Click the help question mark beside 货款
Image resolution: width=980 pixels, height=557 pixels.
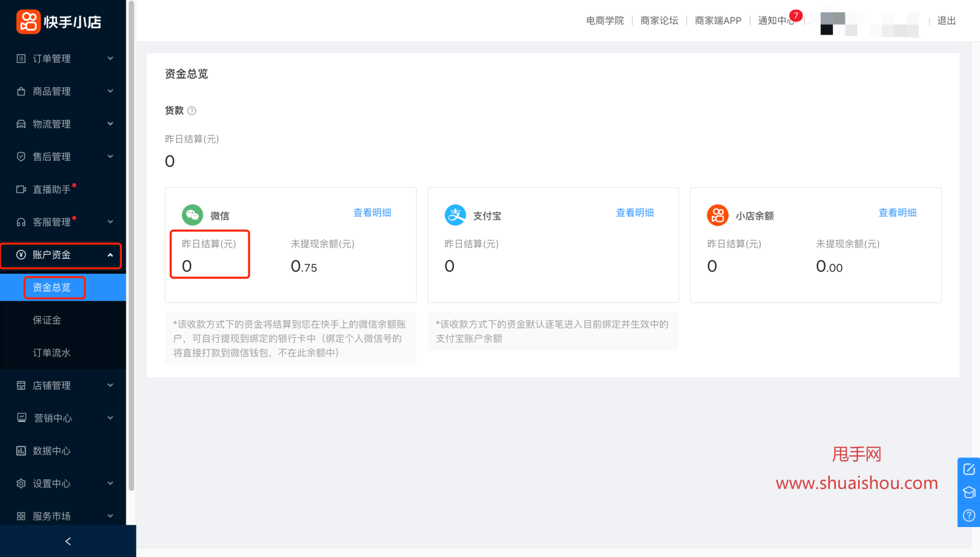point(192,111)
